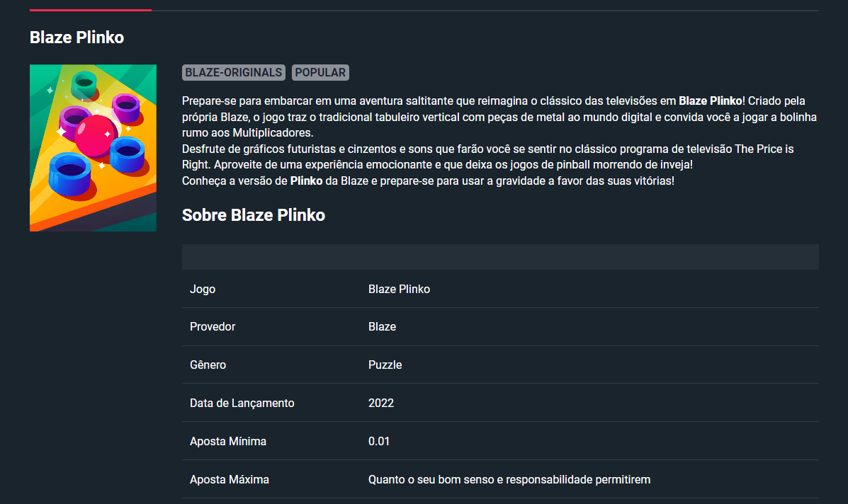Select the Aposta Máxima label
This screenshot has width=848, height=504.
pyautogui.click(x=230, y=480)
